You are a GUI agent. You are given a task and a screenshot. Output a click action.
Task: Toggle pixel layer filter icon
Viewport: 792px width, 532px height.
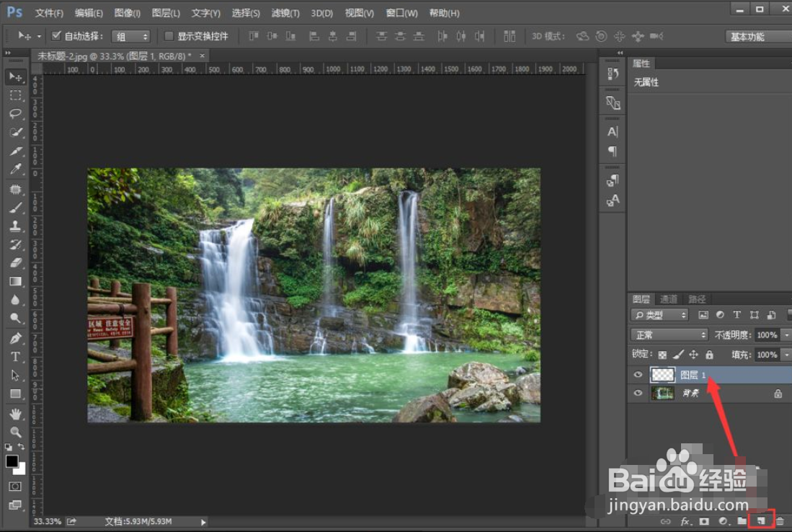703,315
